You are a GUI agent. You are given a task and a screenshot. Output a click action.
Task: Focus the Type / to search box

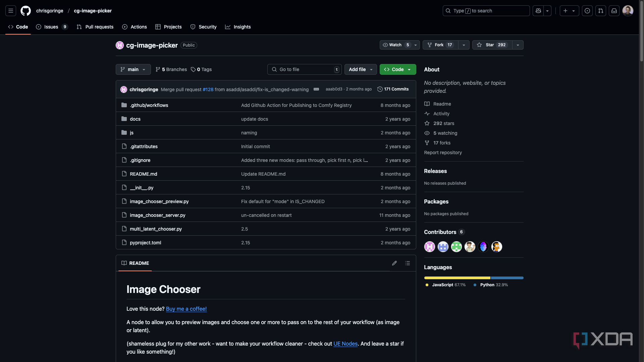click(x=486, y=11)
